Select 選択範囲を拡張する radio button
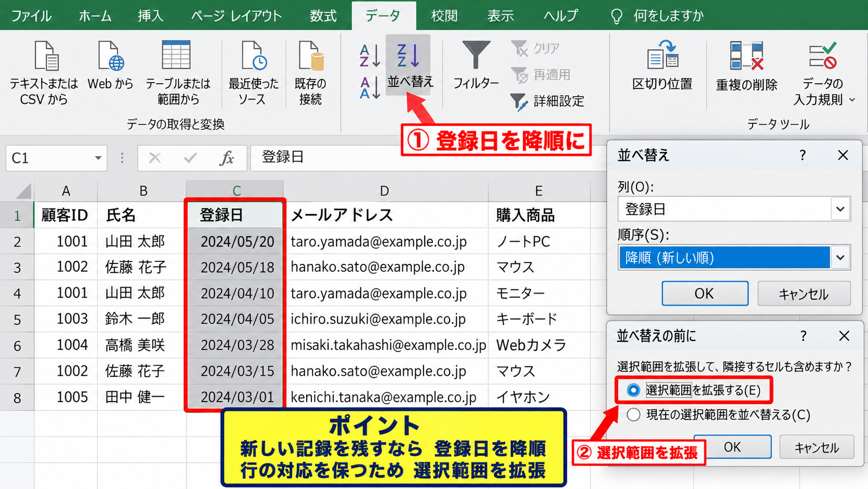 (x=633, y=390)
